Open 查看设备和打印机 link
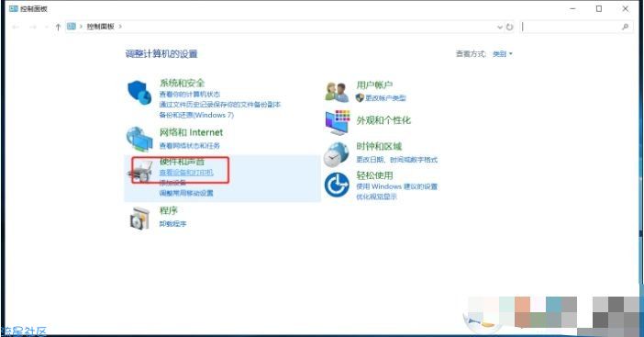The image size is (644, 337). [186, 173]
